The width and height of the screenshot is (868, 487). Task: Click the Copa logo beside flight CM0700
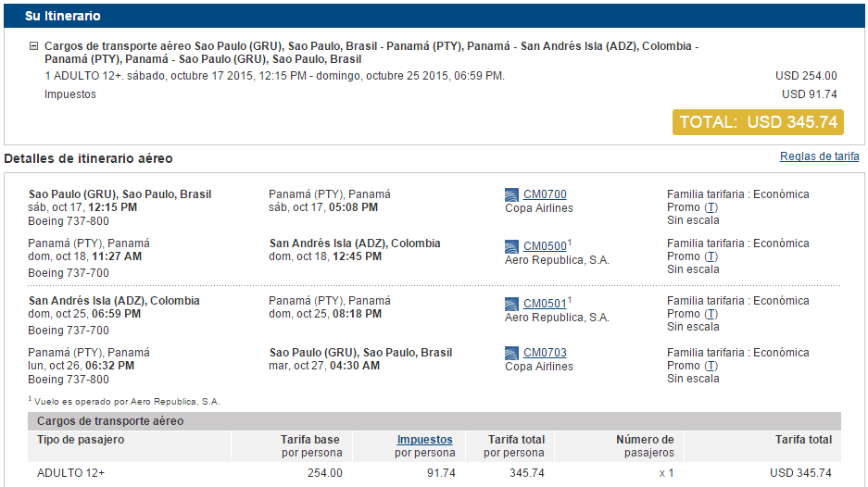click(x=511, y=194)
